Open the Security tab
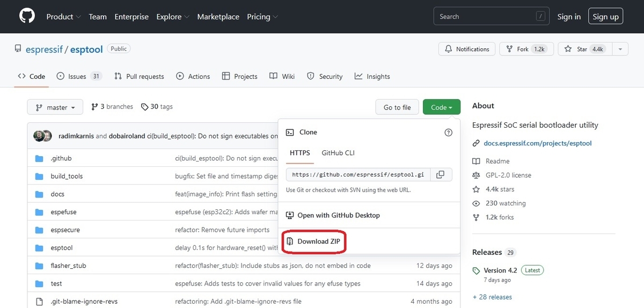Image resolution: width=644 pixels, height=308 pixels. tap(325, 76)
